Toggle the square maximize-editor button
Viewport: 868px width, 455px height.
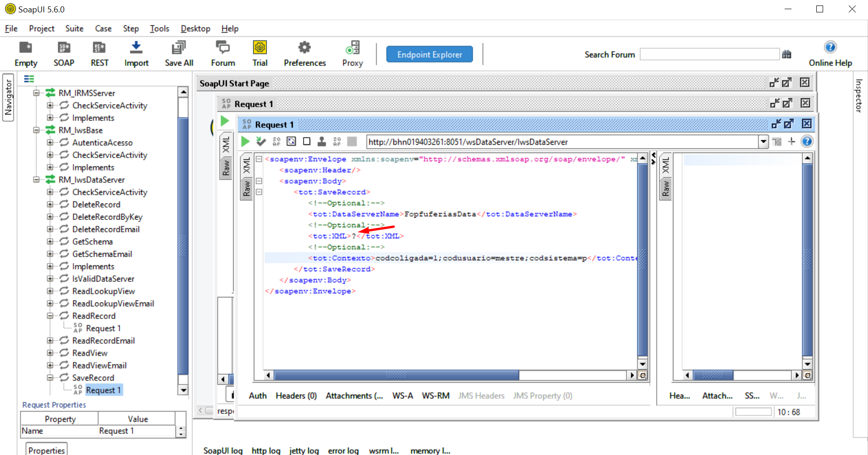(307, 142)
